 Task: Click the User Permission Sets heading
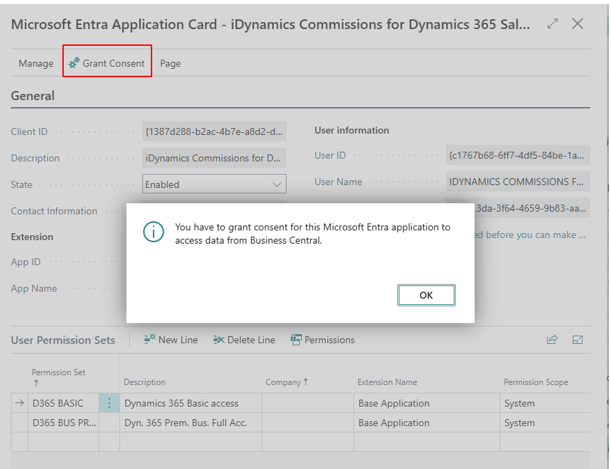click(63, 340)
